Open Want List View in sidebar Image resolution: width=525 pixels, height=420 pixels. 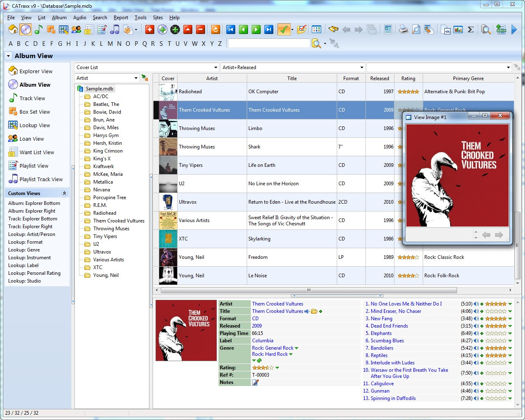[37, 152]
